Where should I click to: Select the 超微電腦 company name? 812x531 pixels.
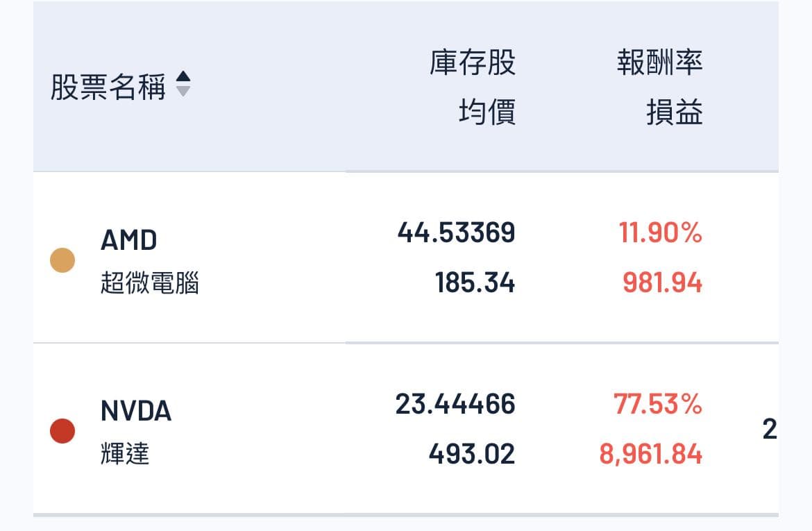(x=150, y=284)
